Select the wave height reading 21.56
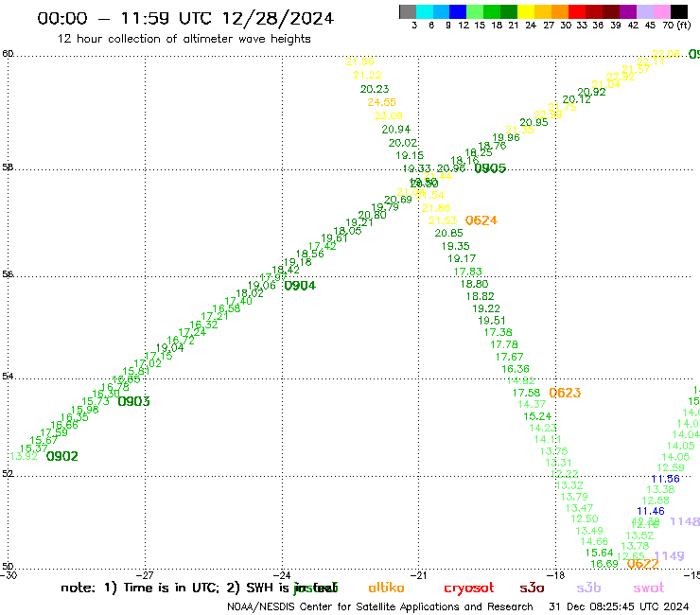 360,61
